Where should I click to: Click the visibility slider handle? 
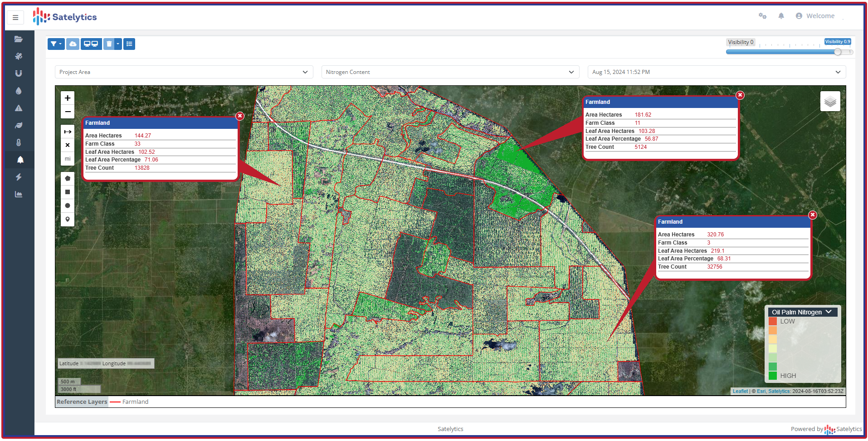pos(838,52)
